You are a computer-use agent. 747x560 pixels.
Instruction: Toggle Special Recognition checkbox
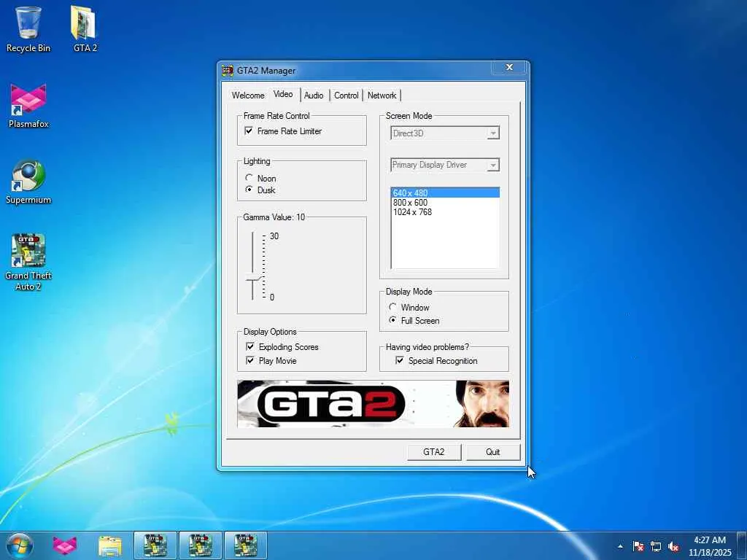pyautogui.click(x=400, y=360)
